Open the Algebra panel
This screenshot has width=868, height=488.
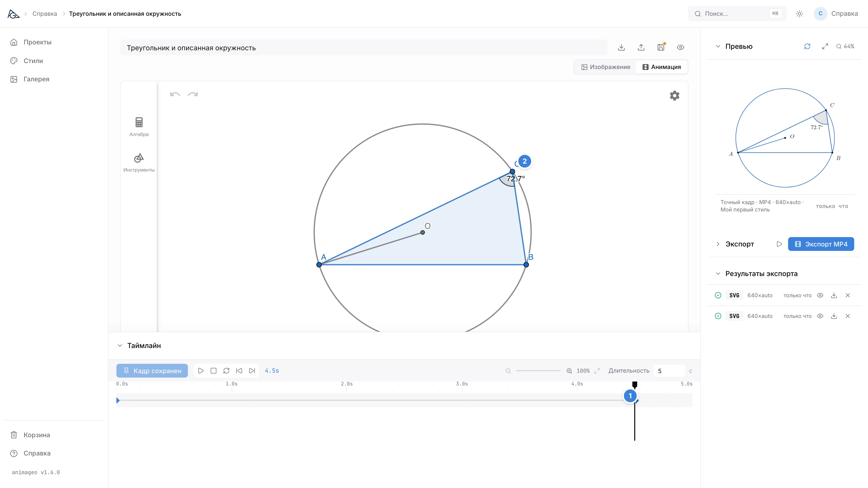139,127
